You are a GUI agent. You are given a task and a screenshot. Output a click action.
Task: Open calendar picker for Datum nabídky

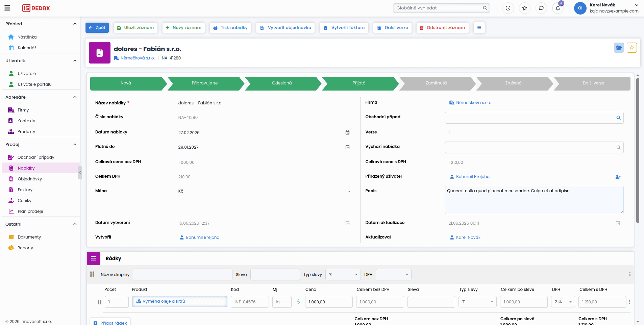[347, 132]
